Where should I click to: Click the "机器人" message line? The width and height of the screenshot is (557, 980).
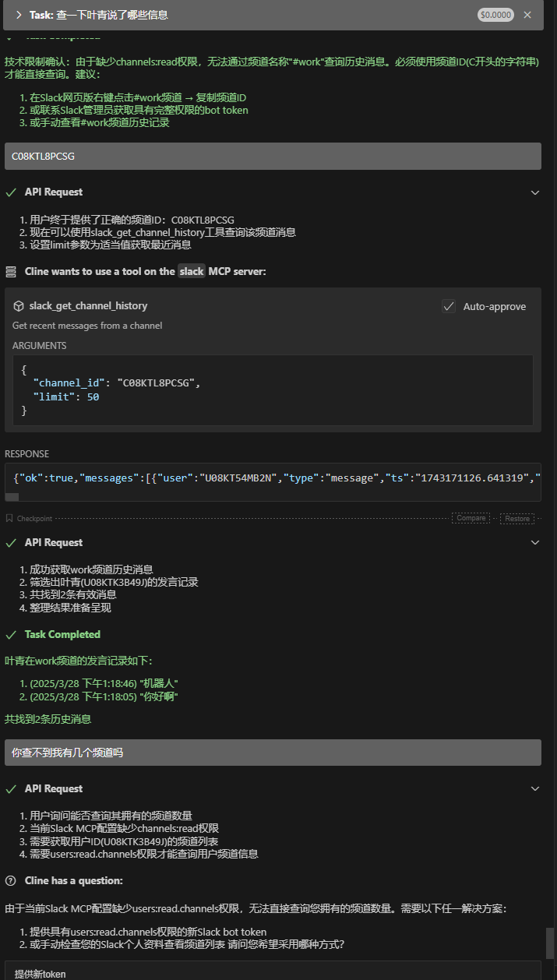point(104,683)
